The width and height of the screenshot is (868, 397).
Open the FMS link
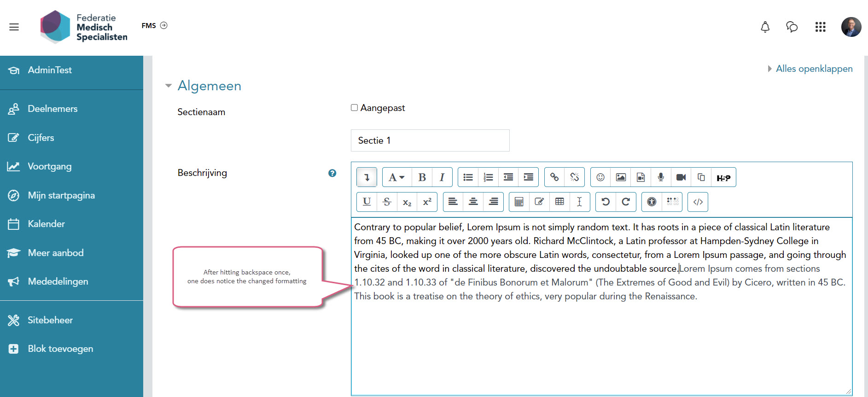(x=154, y=25)
